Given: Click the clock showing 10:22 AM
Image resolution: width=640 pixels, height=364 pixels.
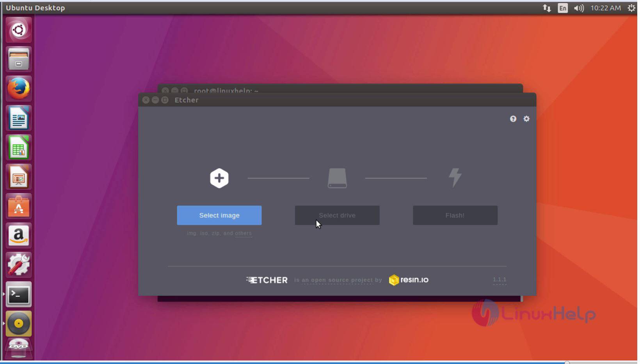Looking at the screenshot, I should coord(605,8).
